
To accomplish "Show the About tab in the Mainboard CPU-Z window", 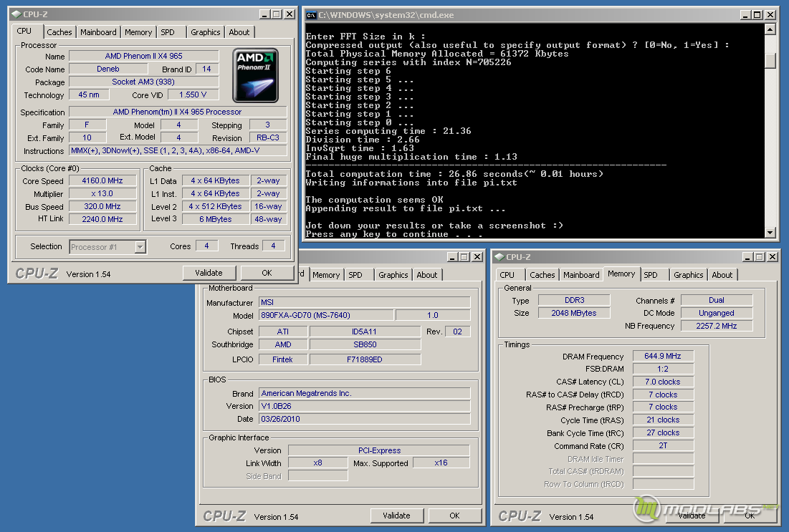I will [426, 275].
